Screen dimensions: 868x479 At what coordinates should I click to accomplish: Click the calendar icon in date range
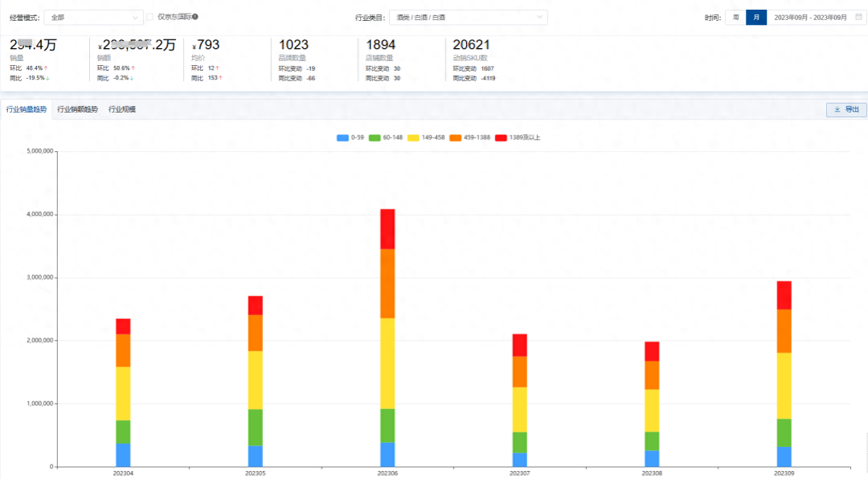(x=858, y=17)
